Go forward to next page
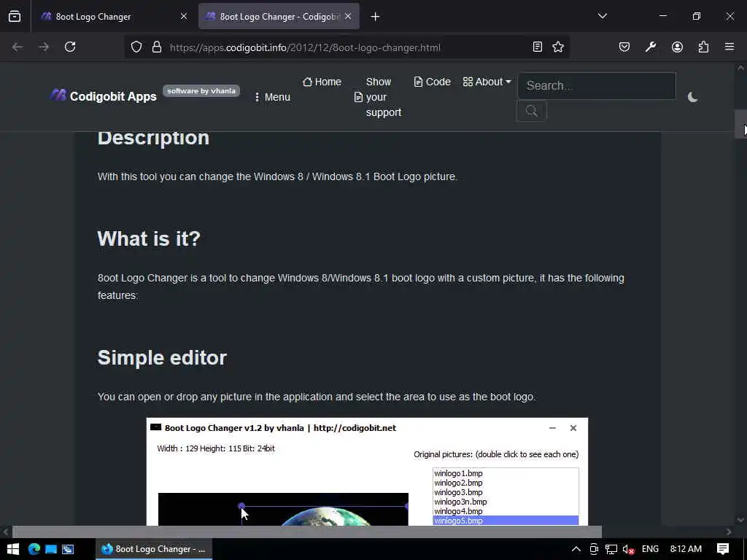 click(44, 47)
